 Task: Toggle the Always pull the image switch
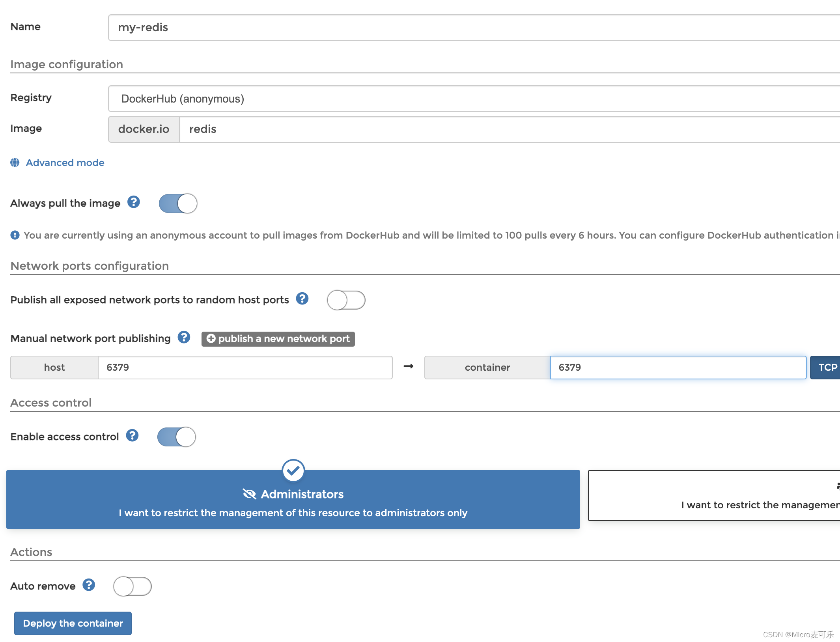[178, 203]
